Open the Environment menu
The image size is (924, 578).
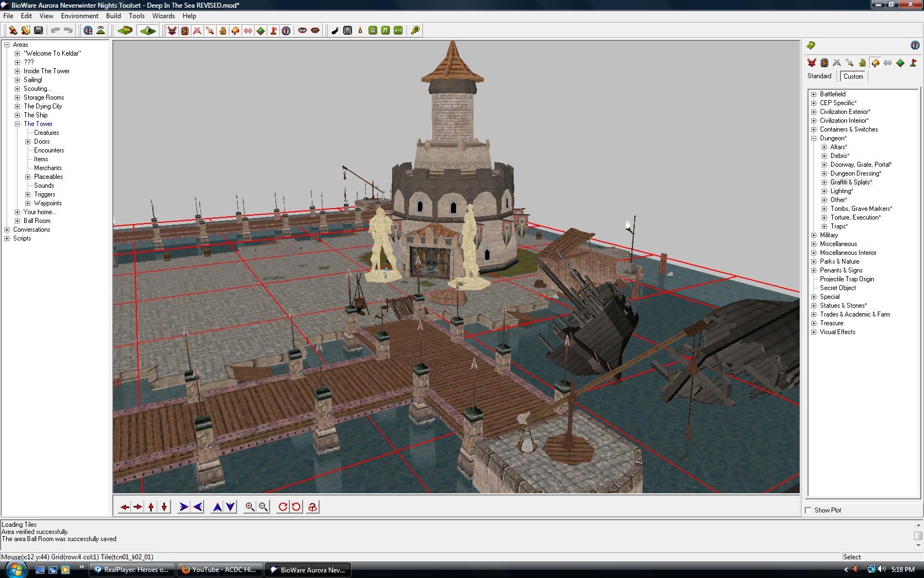(x=79, y=16)
